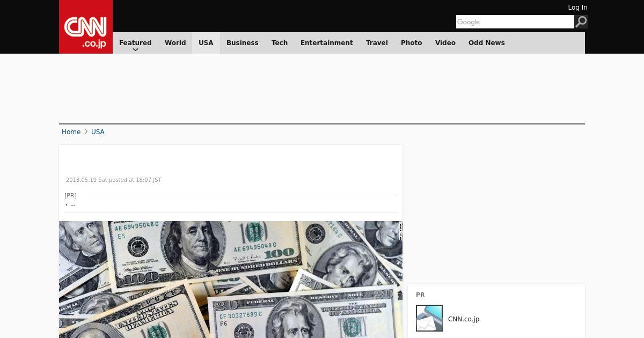Open the Photo section
644x338 pixels.
point(412,43)
